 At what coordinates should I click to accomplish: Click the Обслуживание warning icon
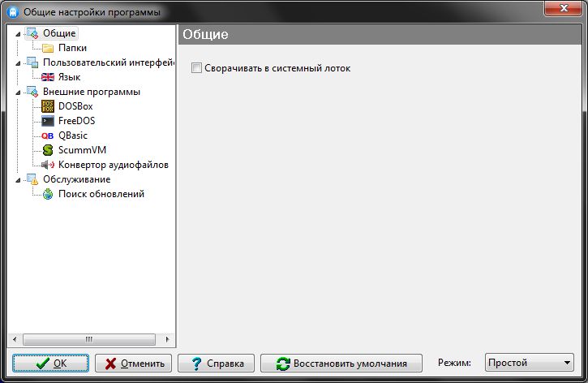[x=32, y=179]
